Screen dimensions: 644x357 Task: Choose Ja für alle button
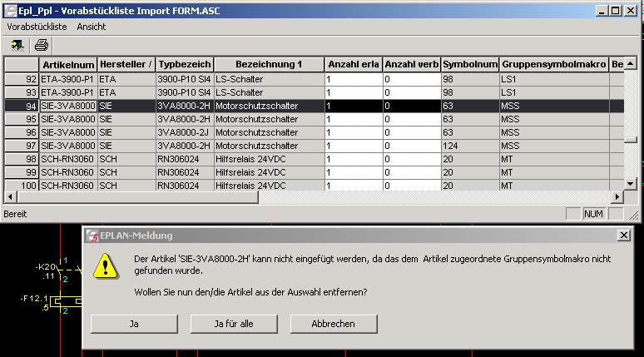coord(234,324)
